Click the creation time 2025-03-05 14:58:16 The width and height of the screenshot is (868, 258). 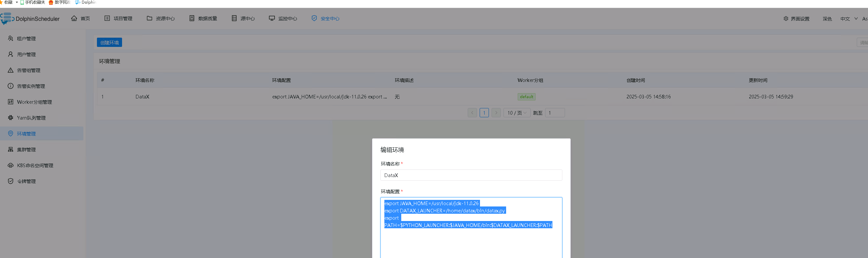(648, 96)
